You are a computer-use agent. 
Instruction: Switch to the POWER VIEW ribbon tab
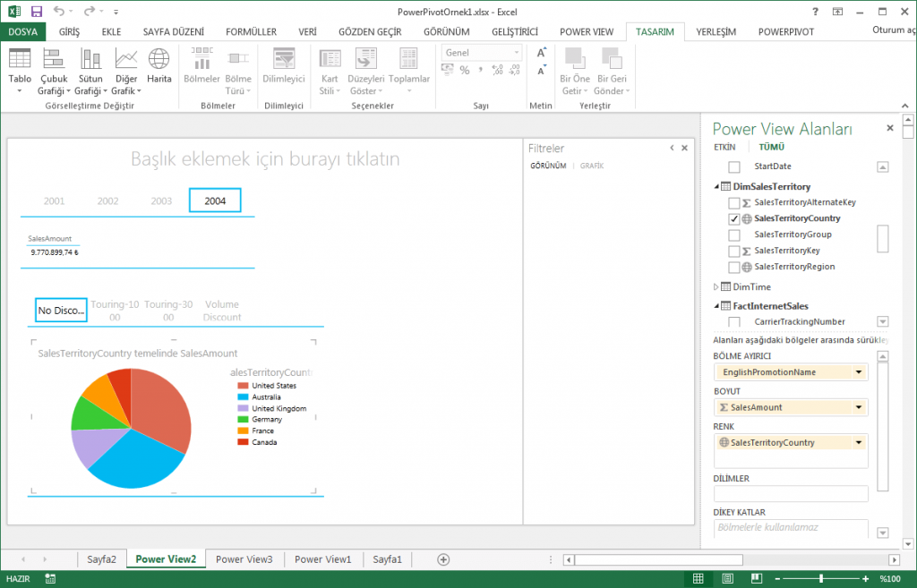(587, 31)
